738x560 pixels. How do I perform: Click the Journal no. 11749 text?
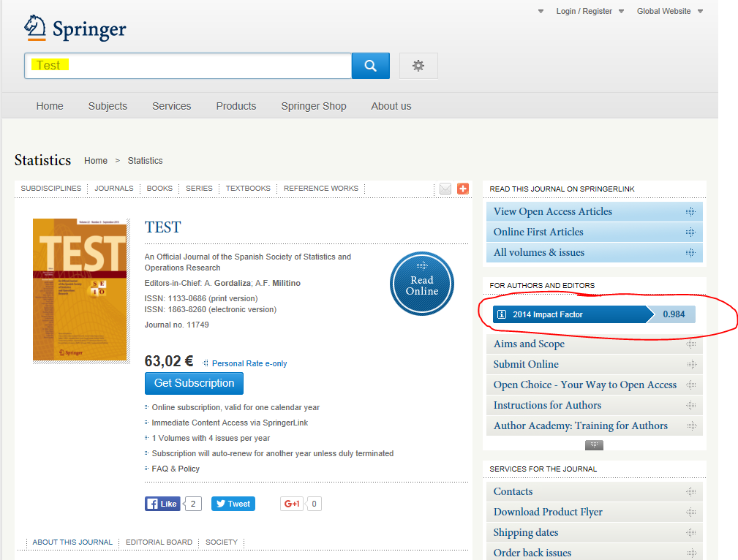(176, 325)
